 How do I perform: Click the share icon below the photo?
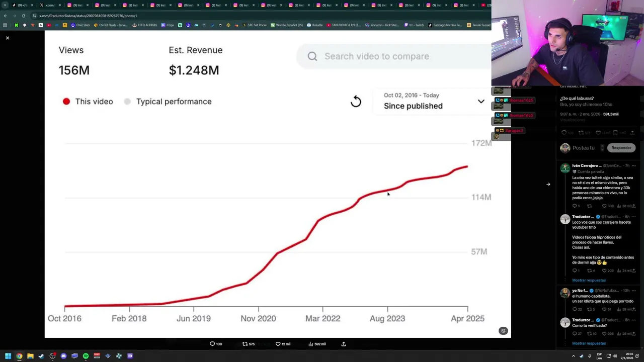pos(344,344)
